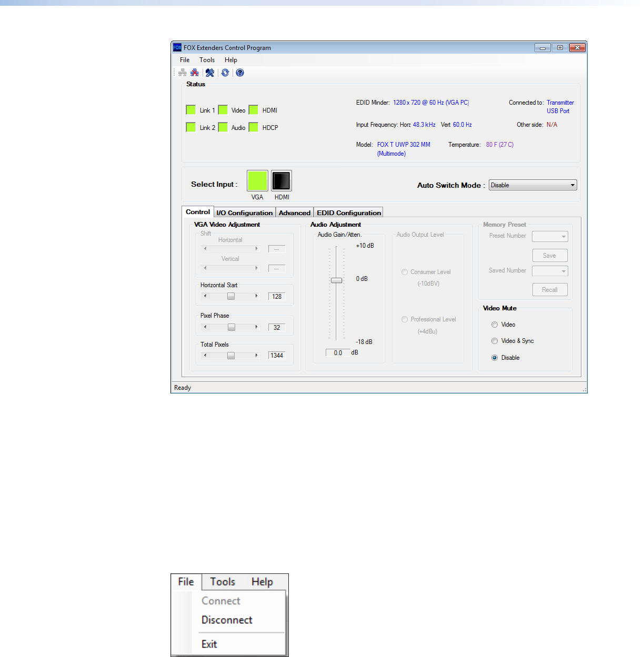
Task: Click the Pixel Phase slider thumb
Action: [x=232, y=327]
